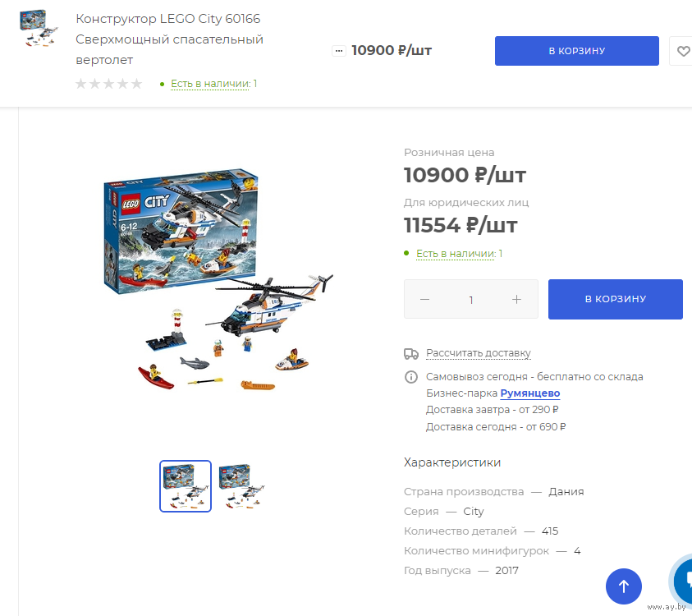The width and height of the screenshot is (692, 616).
Task: Click the heart favorite icon in header
Action: click(x=682, y=51)
